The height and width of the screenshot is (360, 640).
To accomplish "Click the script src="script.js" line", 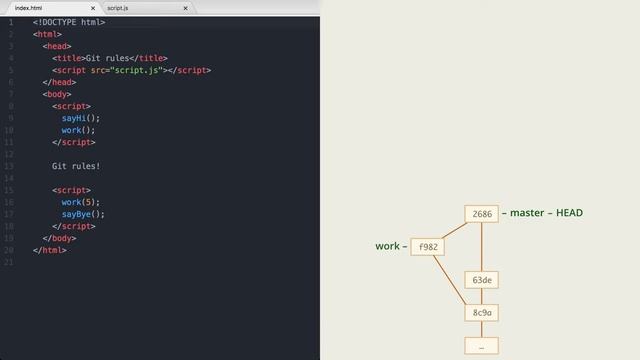I will coord(131,70).
